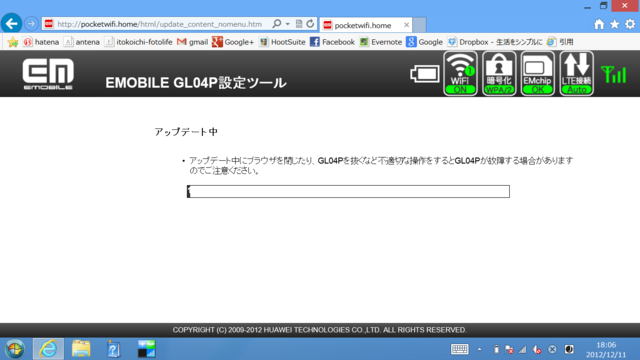Click the update progress bar
Screen dimensions: 640x360
click(x=348, y=191)
